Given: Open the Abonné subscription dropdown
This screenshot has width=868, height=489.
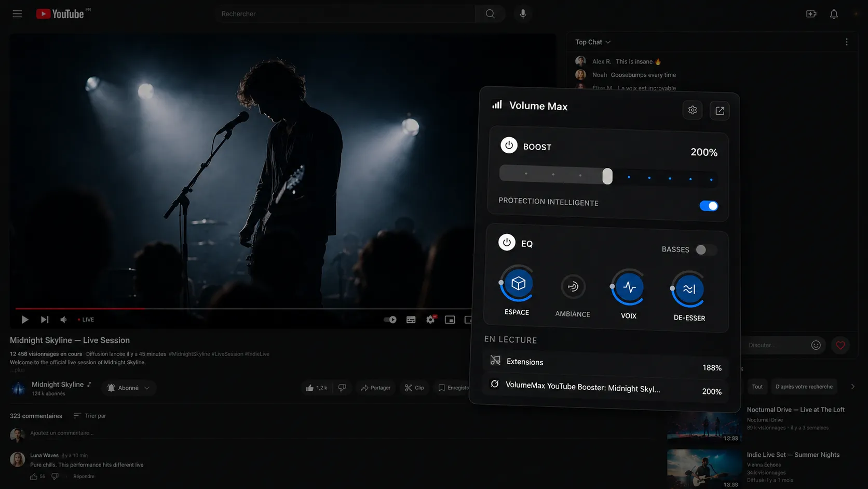Looking at the screenshot, I should [128, 388].
